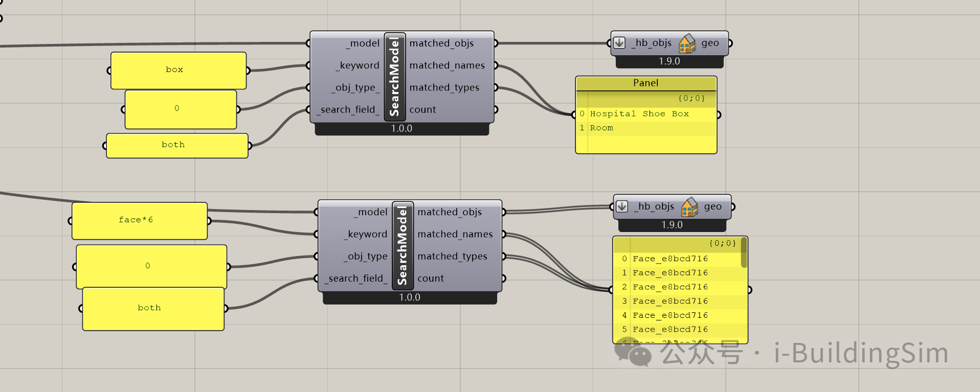Viewport: 980px width, 392px height.
Task: Click the scrollbar in the Face list panel
Action: [744, 252]
